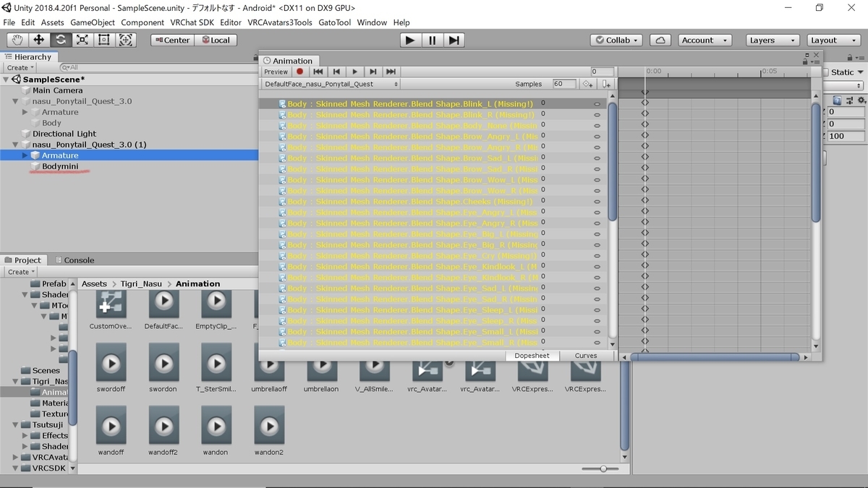Click the main editor Pause button
The height and width of the screenshot is (488, 868).
tap(432, 40)
